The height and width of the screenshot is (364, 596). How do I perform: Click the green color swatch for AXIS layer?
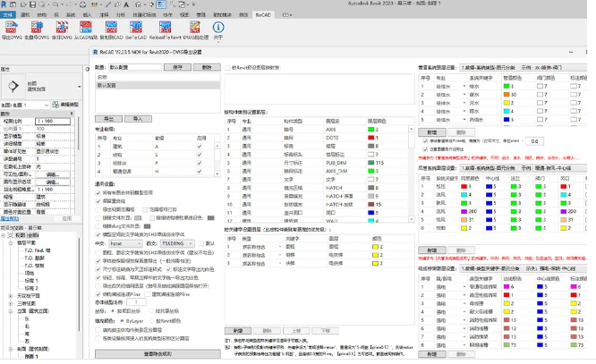point(371,130)
